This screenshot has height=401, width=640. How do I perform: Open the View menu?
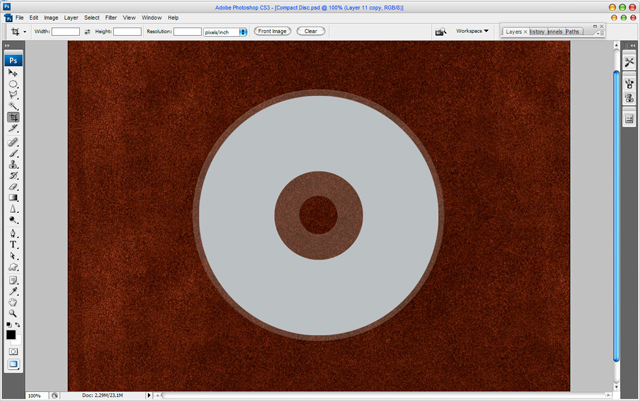click(129, 18)
